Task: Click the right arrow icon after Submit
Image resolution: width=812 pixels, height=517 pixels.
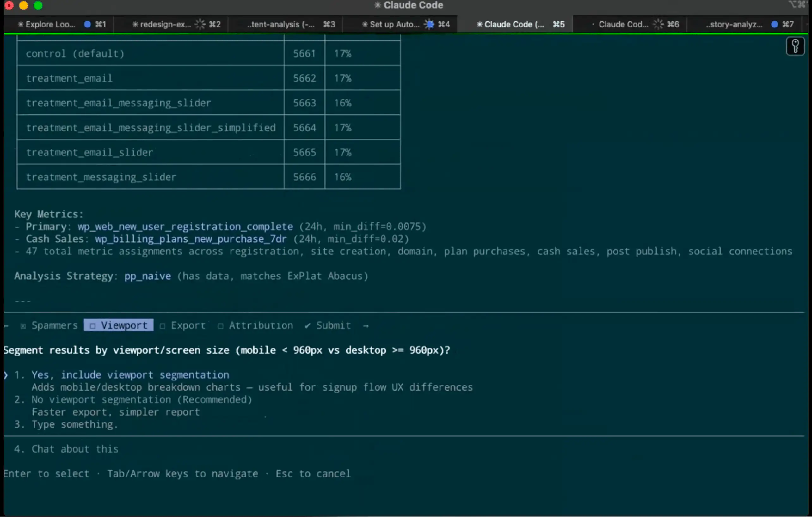Action: 366,325
